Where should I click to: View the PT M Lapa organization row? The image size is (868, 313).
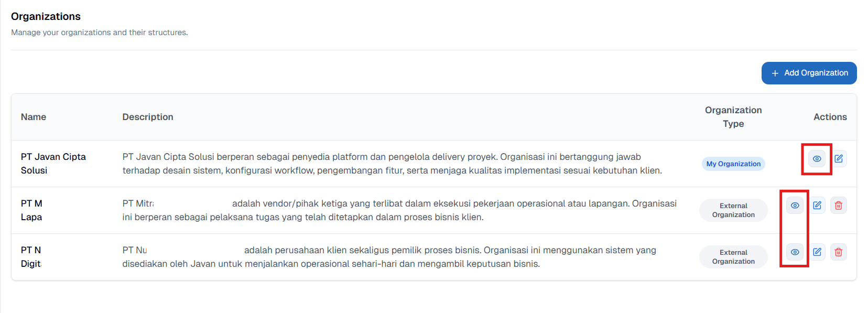coord(795,206)
